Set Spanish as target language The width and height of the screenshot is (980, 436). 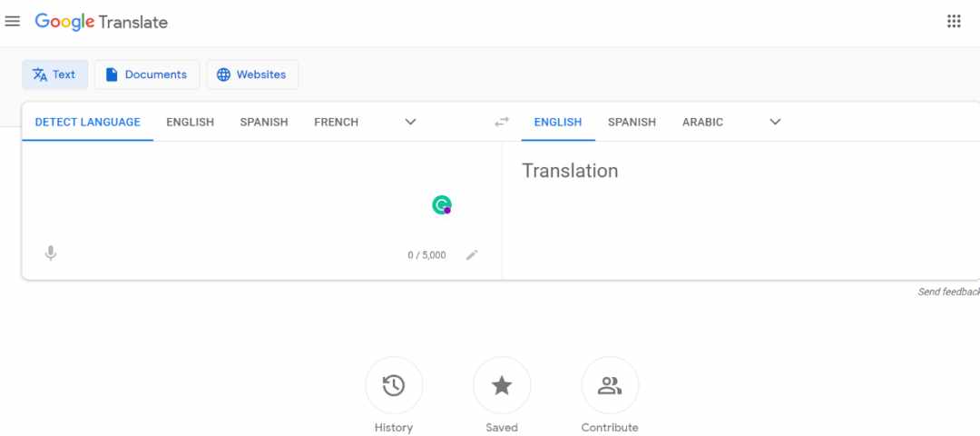[x=632, y=122]
